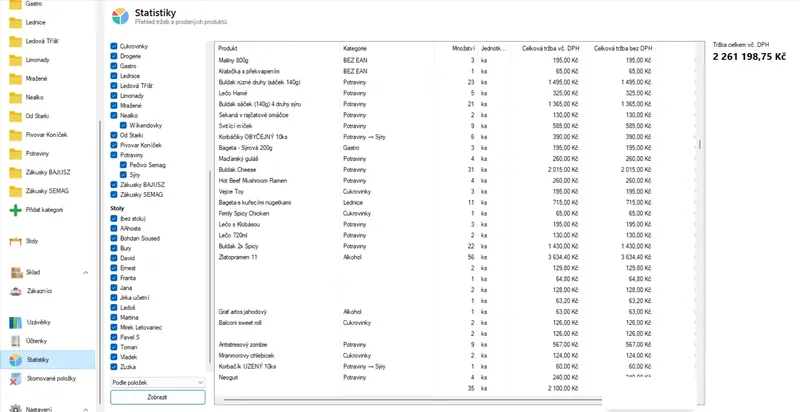Screen dimensions: 800x412
Task: Open the Zákazníci customers icon
Action: click(17, 292)
